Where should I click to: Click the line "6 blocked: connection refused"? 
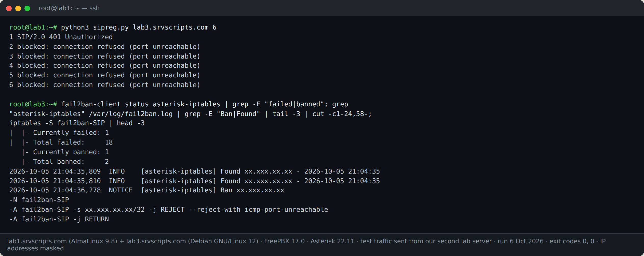tap(105, 85)
